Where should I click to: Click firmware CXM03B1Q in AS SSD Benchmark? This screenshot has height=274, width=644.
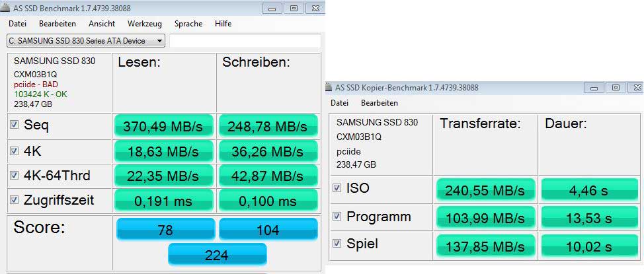[36, 75]
